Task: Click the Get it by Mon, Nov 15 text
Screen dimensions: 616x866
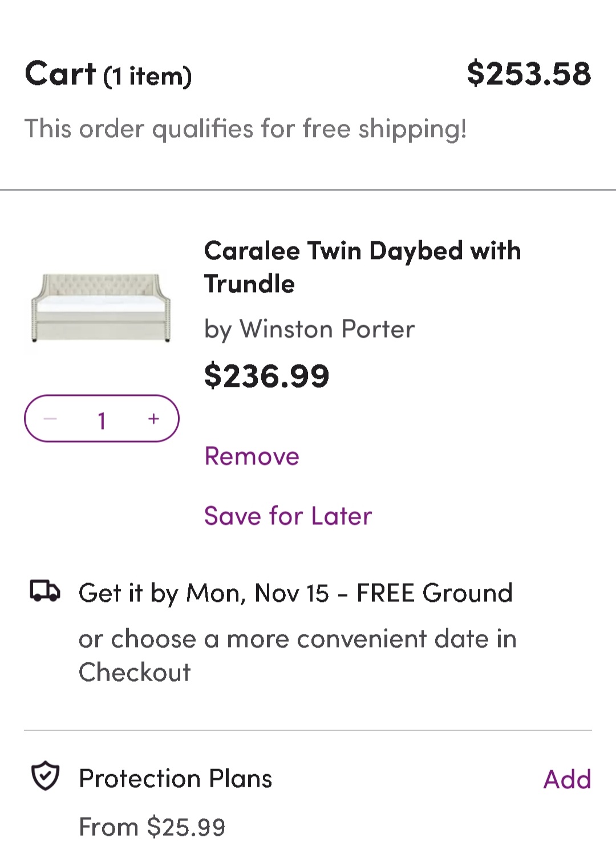Action: 204,593
